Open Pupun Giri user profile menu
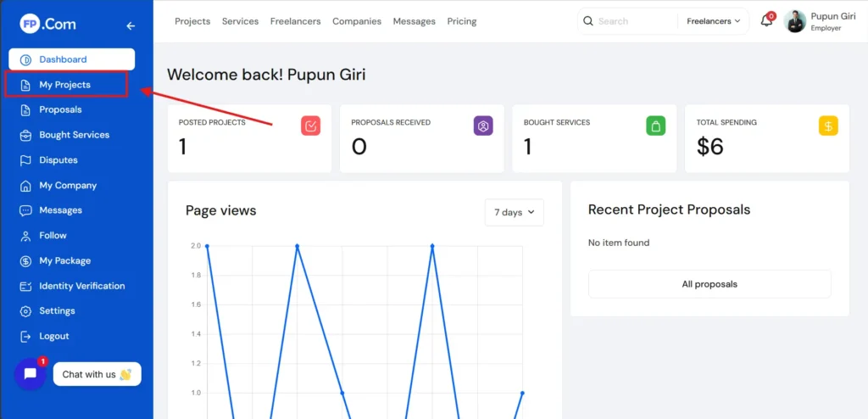This screenshot has width=868, height=419. click(820, 21)
